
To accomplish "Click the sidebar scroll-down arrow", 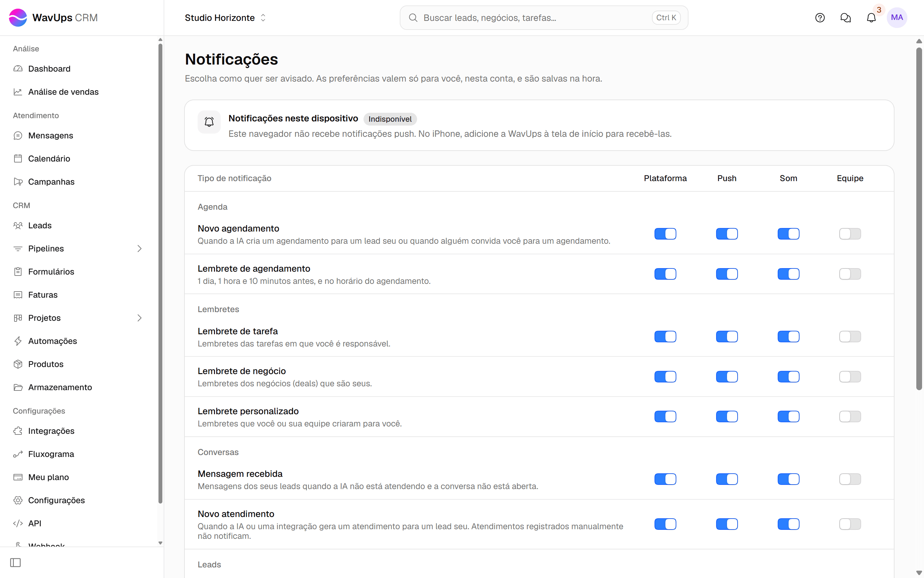I will [x=160, y=543].
